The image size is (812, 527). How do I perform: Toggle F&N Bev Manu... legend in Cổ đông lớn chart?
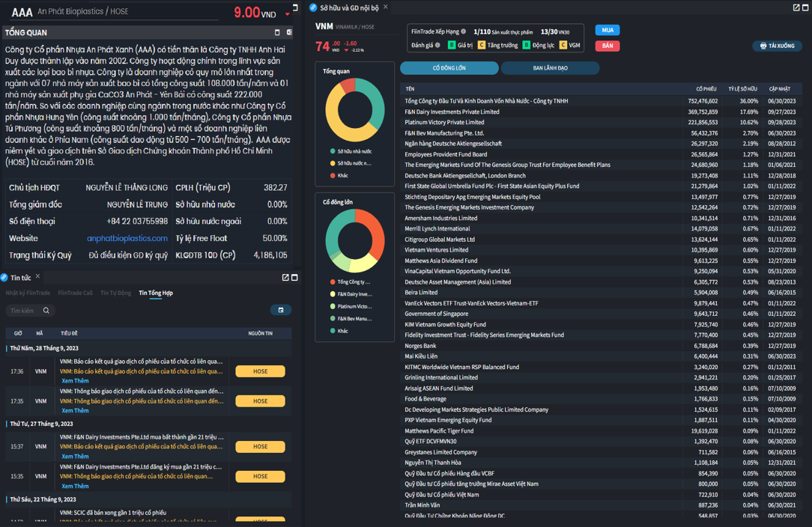351,319
